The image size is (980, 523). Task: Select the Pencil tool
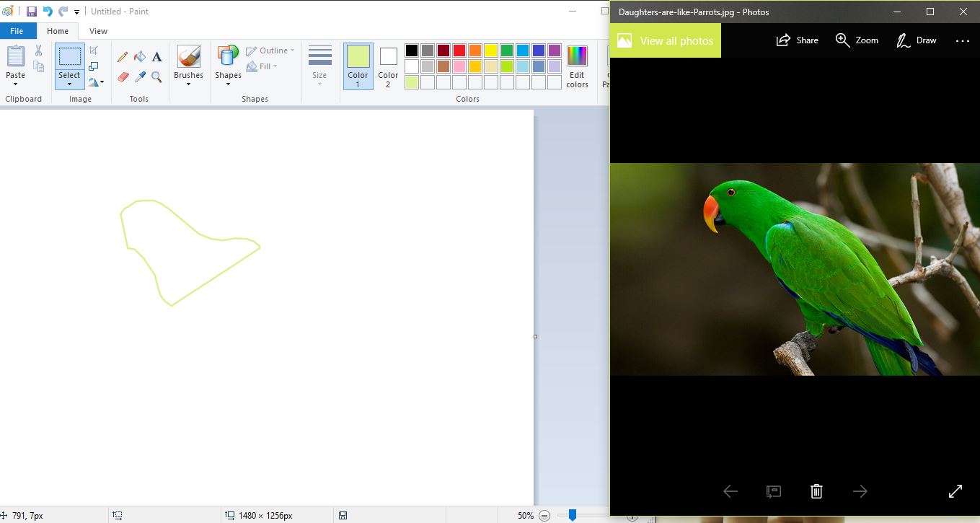point(123,57)
